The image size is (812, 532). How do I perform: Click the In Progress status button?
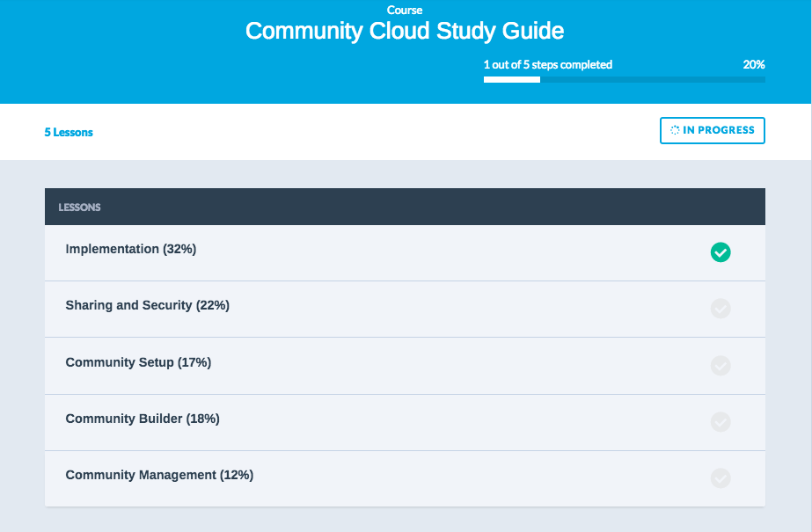(712, 130)
